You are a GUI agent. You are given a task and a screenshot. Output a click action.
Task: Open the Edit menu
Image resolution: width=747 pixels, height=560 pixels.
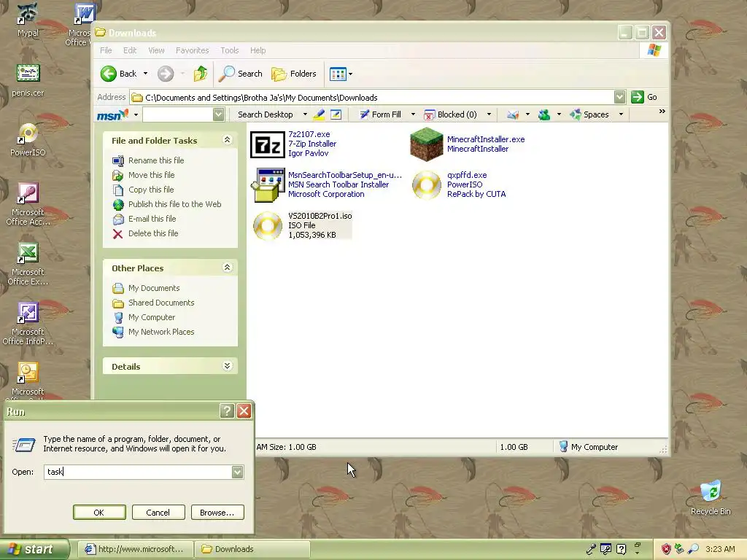130,50
